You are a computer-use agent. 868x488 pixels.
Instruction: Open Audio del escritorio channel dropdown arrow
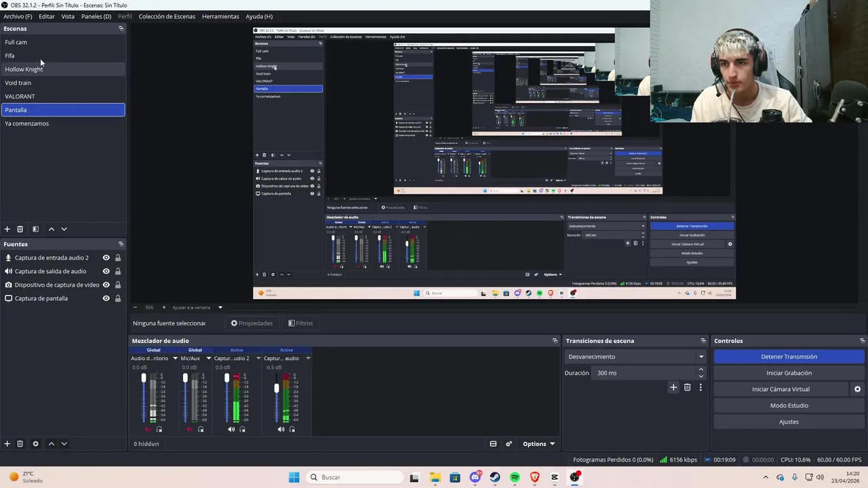coord(175,358)
